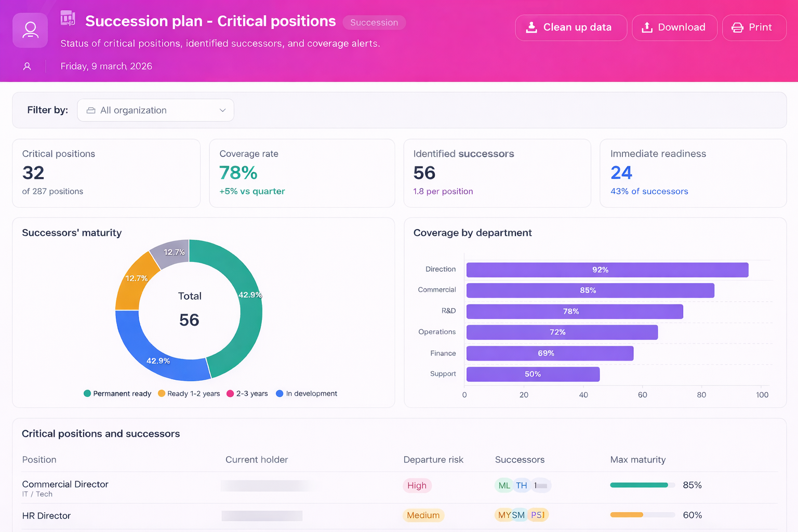798x532 pixels.
Task: Click the Support 50% coverage bar
Action: click(533, 374)
